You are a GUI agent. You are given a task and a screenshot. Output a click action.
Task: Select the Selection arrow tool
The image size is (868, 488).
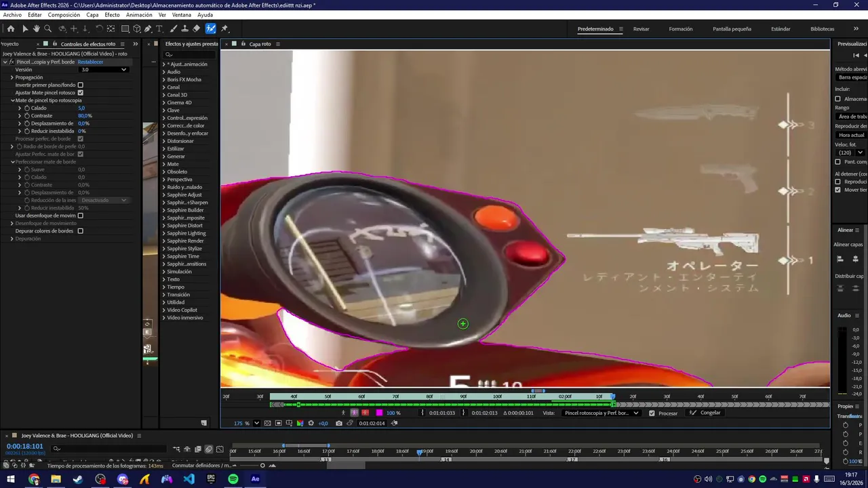pos(25,28)
